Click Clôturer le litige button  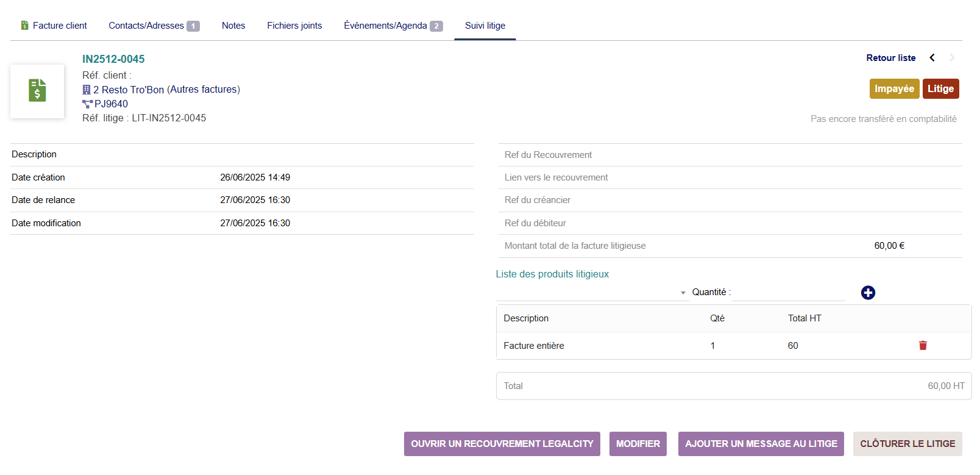click(907, 444)
